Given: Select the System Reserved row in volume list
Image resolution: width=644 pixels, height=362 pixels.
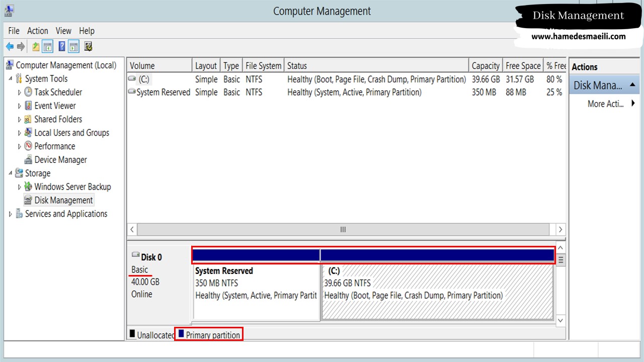Looking at the screenshot, I should [346, 93].
